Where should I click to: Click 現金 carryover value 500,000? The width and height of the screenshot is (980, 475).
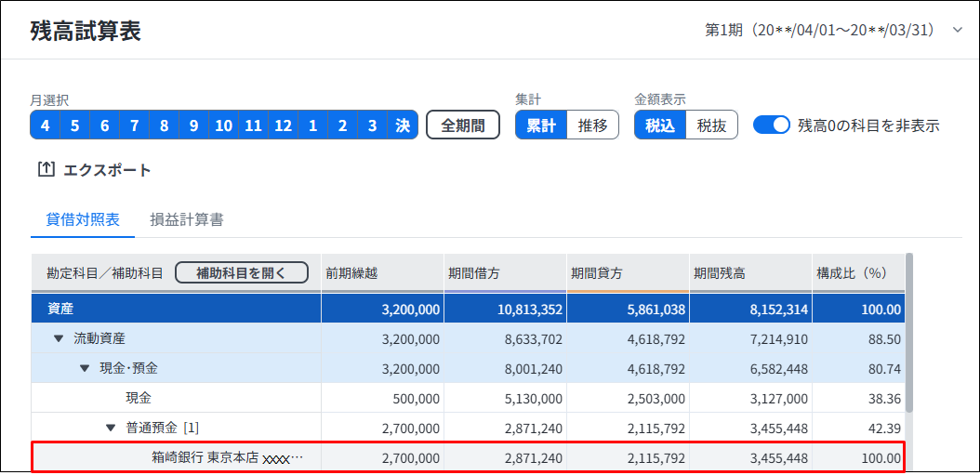(416, 399)
